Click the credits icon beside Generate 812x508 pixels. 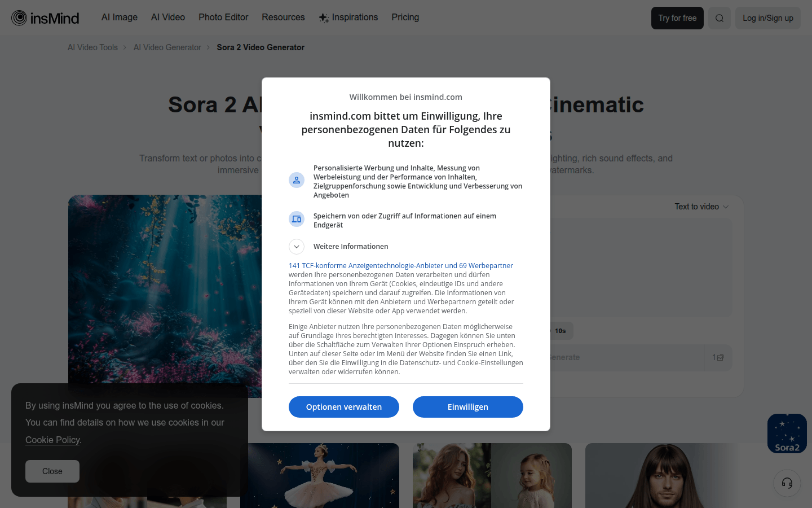pyautogui.click(x=720, y=357)
